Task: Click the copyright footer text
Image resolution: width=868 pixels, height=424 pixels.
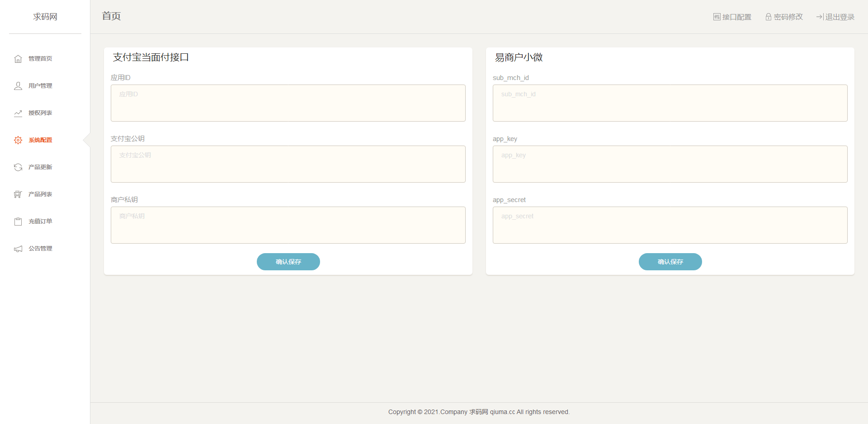Action: [x=479, y=412]
